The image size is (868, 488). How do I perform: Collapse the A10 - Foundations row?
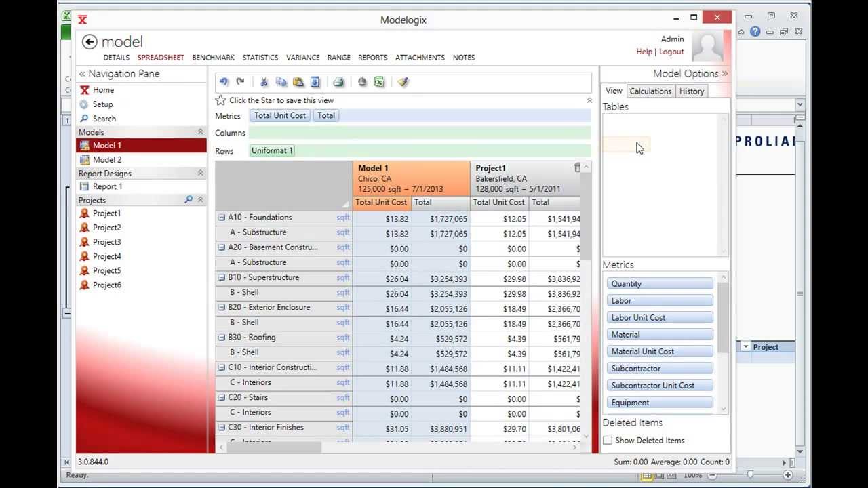(221, 218)
